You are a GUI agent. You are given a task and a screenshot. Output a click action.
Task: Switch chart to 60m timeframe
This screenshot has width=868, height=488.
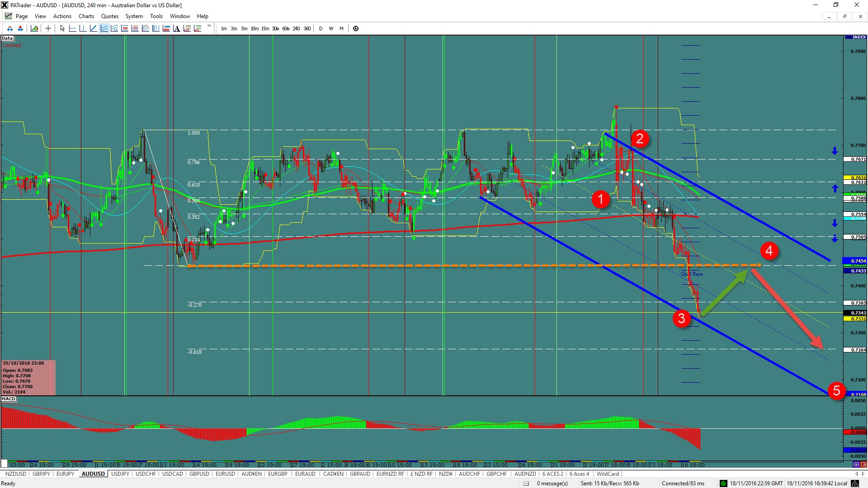[286, 28]
